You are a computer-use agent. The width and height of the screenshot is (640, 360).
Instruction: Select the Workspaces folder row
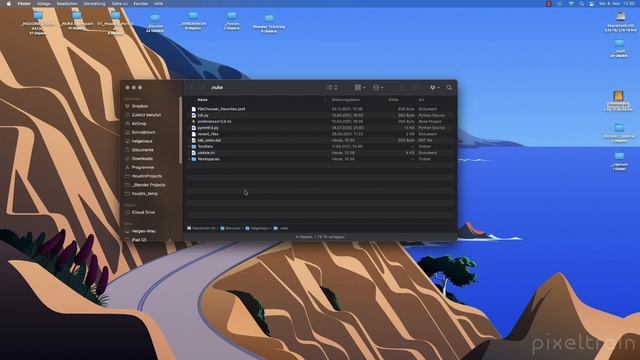(320, 159)
